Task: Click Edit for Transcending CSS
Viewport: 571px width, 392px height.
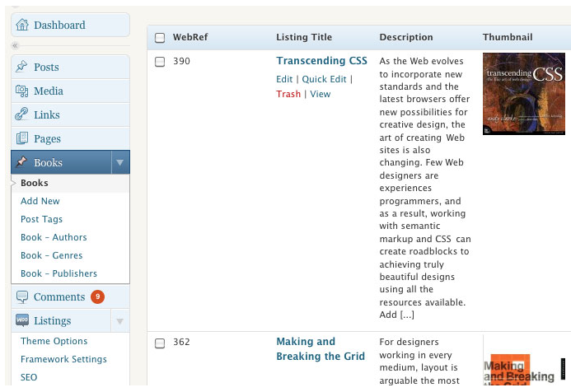Action: (284, 79)
